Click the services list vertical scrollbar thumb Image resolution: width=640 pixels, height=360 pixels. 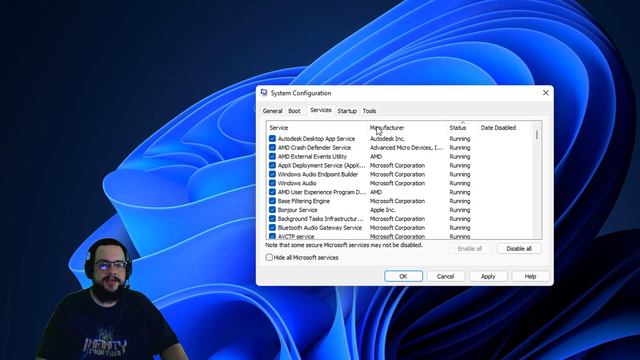[x=537, y=135]
